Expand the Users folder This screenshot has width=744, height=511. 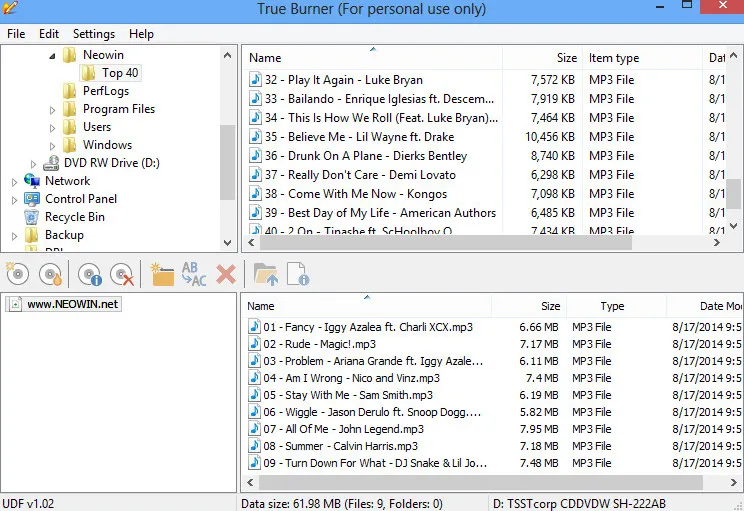pyautogui.click(x=52, y=128)
